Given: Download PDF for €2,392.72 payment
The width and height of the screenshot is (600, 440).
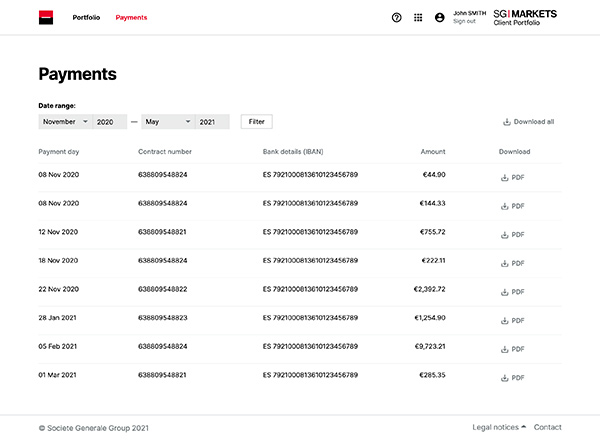Looking at the screenshot, I should [x=512, y=291].
